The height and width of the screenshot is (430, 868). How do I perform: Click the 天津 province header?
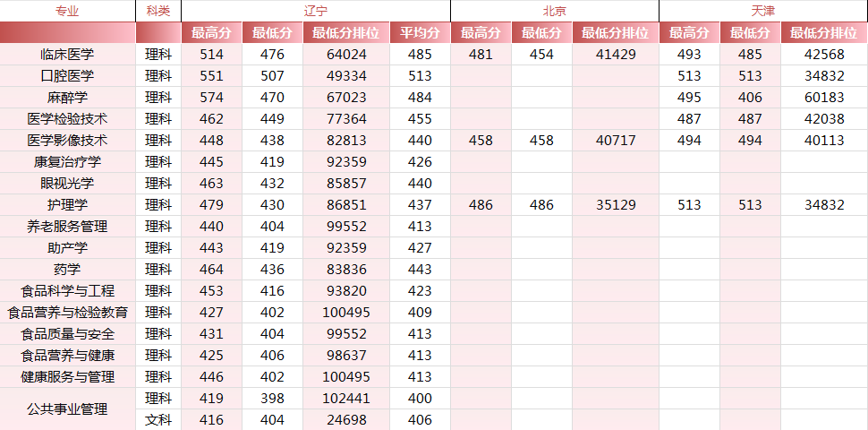click(762, 11)
